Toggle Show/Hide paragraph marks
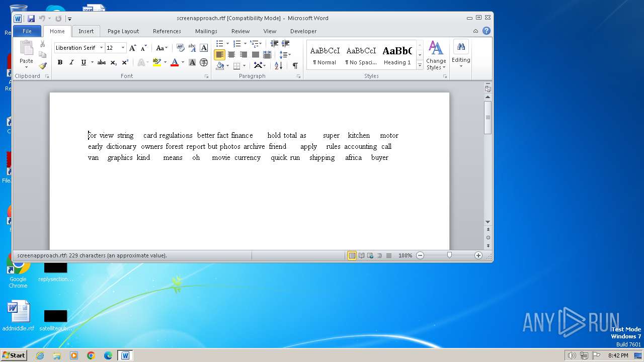Image resolution: width=644 pixels, height=362 pixels. (x=295, y=65)
